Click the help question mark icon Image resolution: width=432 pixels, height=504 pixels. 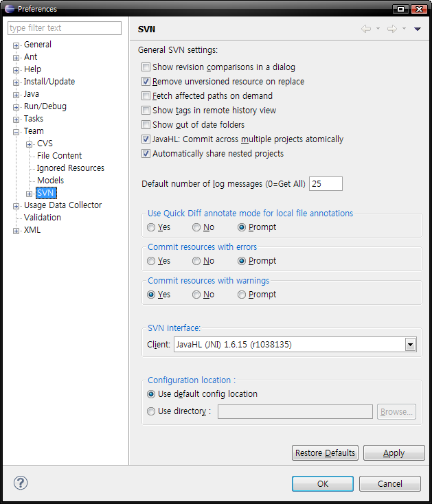[21, 483]
